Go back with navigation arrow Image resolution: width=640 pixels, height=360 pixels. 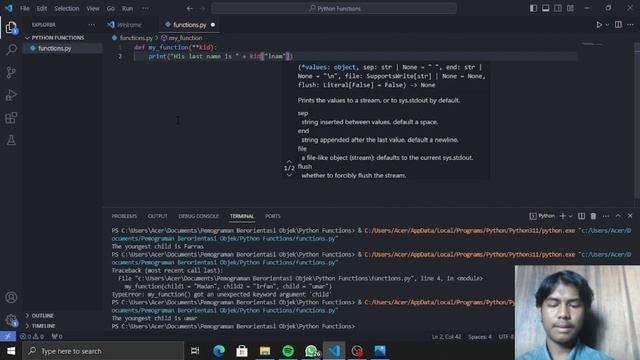(189, 8)
